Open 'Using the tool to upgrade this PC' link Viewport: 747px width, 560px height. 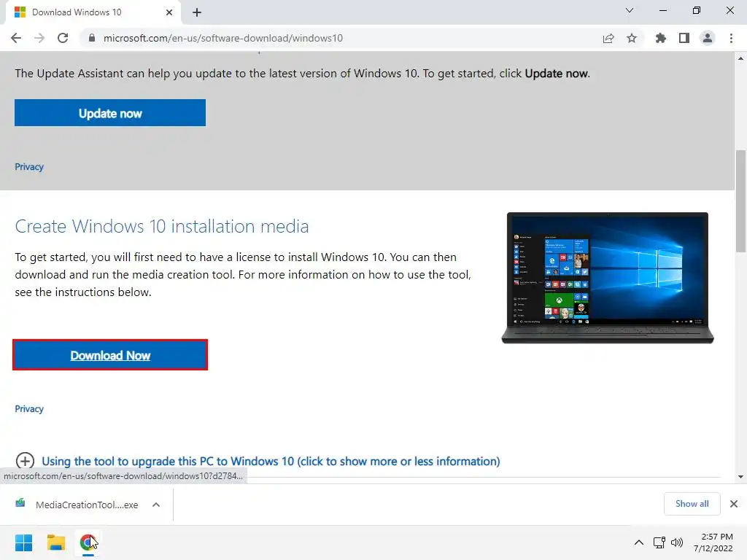271,461
